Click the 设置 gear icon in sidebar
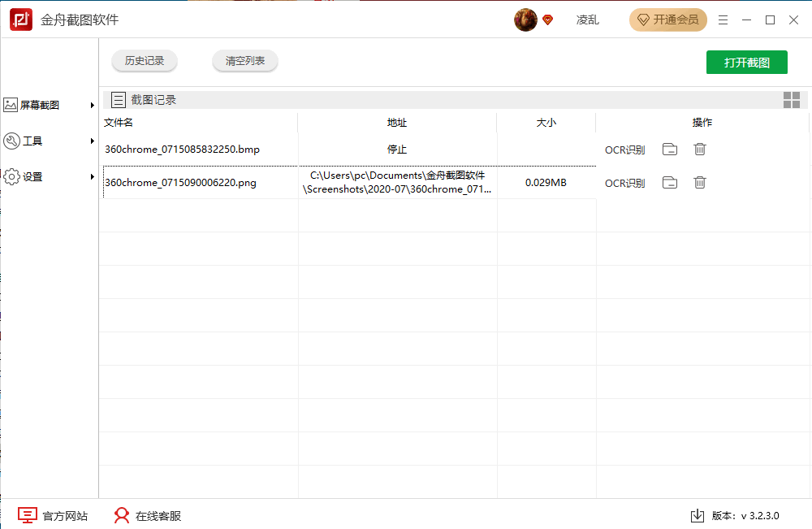The height and width of the screenshot is (529, 812). click(11, 176)
